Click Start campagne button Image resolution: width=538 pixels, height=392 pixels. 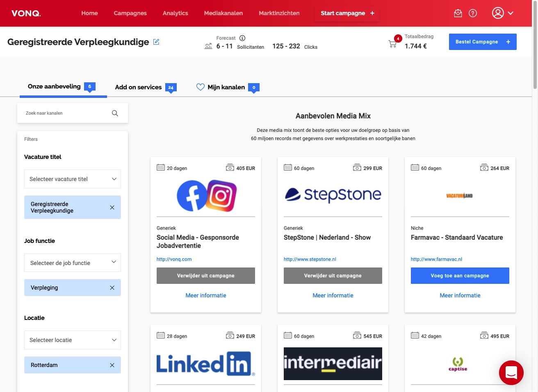click(347, 13)
